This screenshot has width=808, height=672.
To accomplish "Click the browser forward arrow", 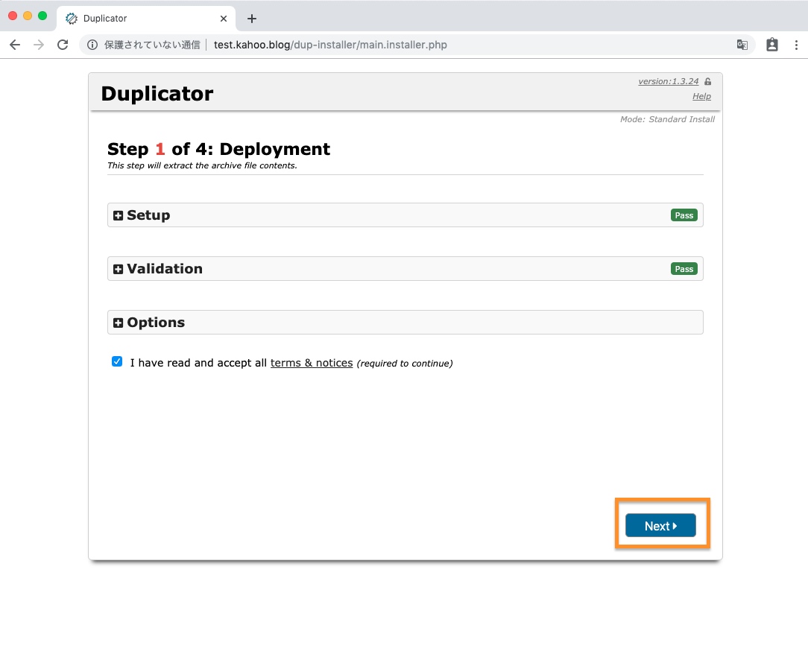I will pyautogui.click(x=39, y=45).
